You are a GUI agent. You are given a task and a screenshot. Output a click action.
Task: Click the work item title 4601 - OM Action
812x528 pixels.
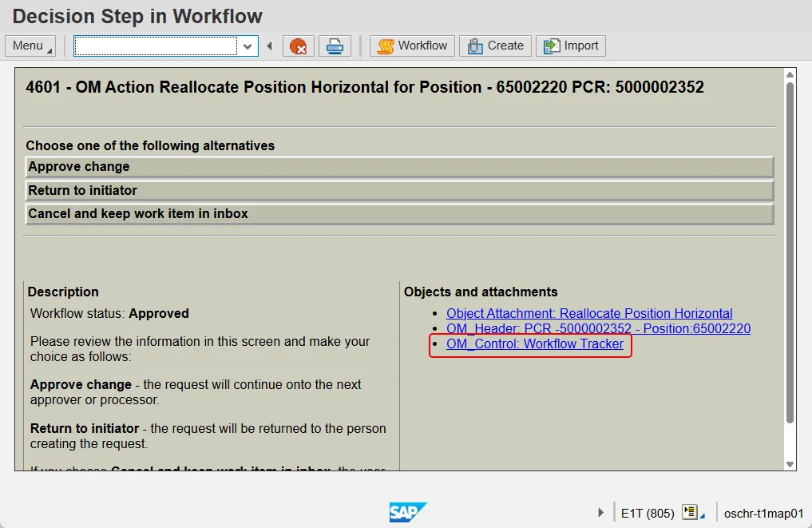365,87
